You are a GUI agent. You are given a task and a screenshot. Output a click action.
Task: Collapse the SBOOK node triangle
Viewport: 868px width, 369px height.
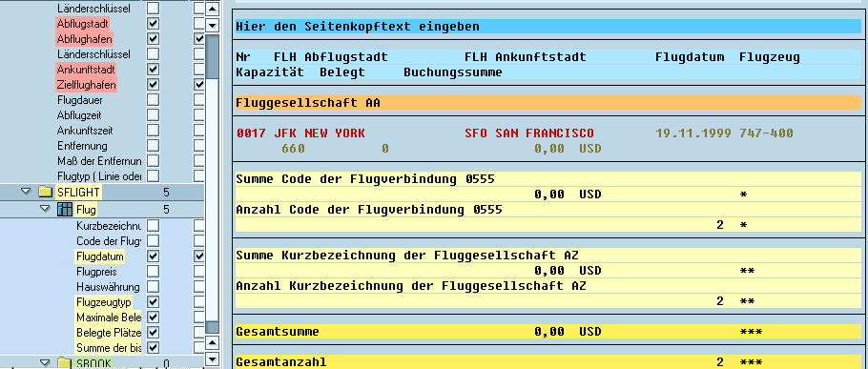click(45, 363)
